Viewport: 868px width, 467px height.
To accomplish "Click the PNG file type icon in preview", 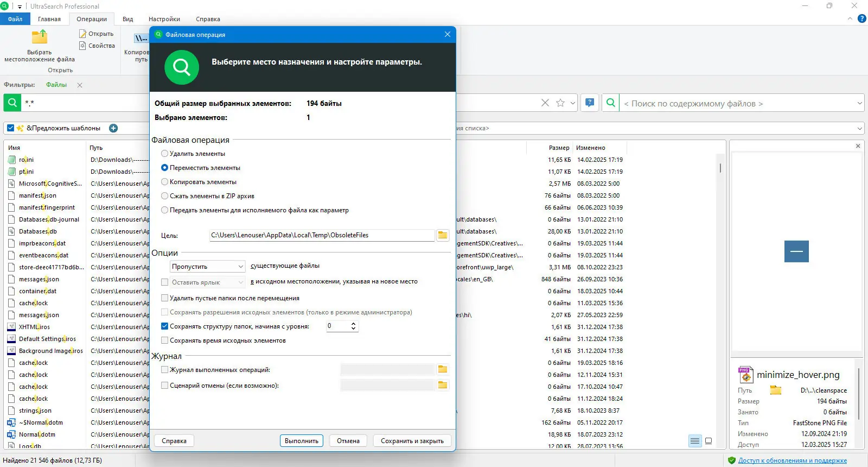I will tap(745, 375).
